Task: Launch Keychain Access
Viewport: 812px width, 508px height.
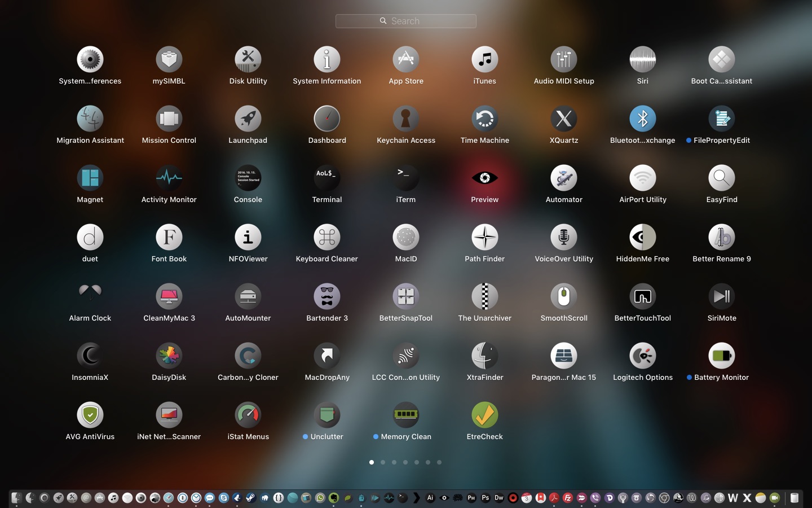Action: tap(406, 119)
